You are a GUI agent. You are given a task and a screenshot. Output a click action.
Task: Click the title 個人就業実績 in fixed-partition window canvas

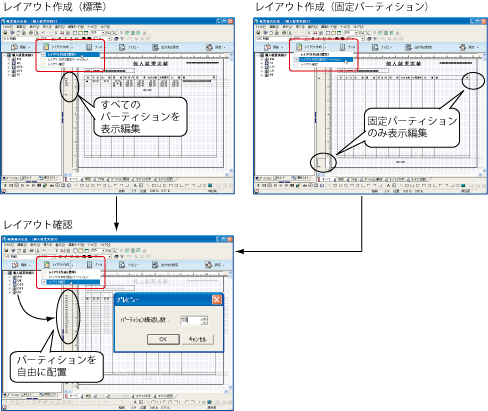[403, 63]
